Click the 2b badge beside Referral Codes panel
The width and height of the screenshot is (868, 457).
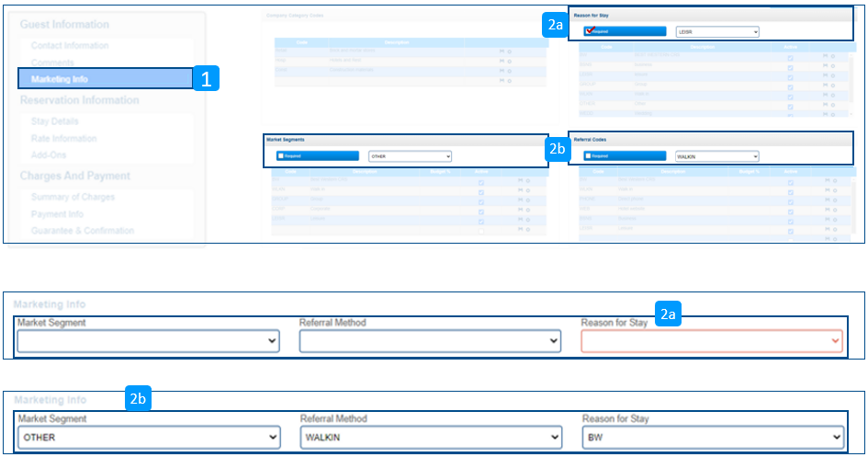tap(557, 148)
